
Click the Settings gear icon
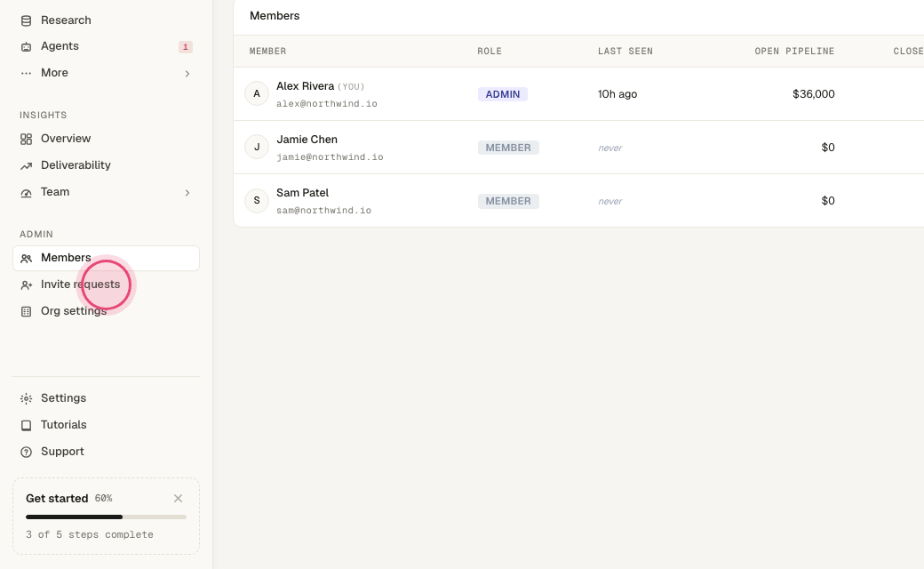(26, 398)
